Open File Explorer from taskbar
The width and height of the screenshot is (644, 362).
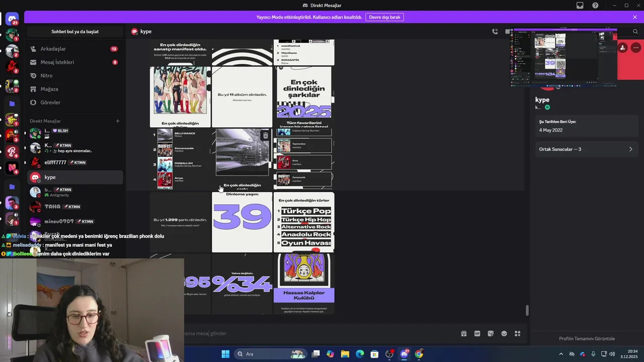pyautogui.click(x=345, y=354)
